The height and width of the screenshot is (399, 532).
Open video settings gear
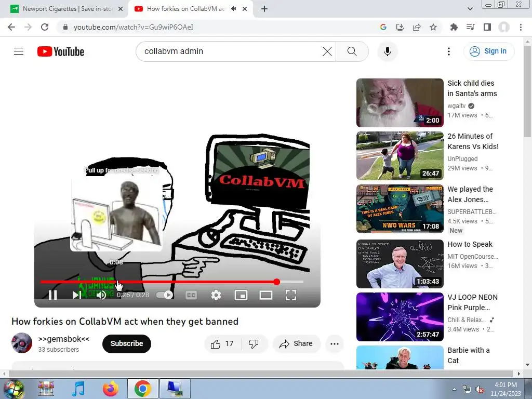[x=216, y=295]
